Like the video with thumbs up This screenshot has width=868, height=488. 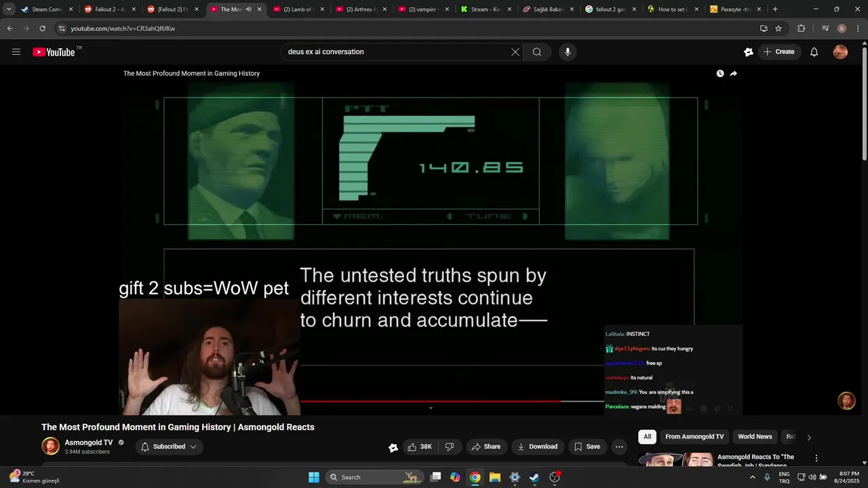420,447
